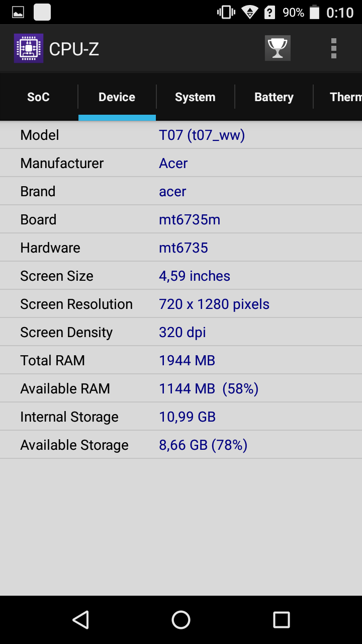Tap the Hardware mt6735 row
Image resolution: width=362 pixels, height=644 pixels.
pos(181,248)
